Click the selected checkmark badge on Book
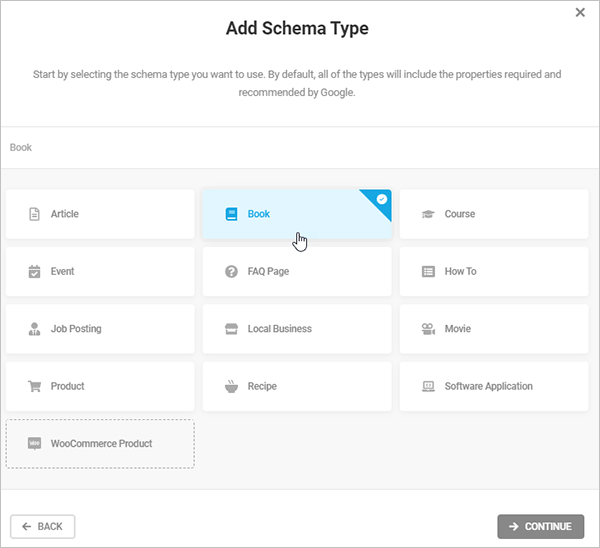This screenshot has width=600, height=548. pos(382,199)
